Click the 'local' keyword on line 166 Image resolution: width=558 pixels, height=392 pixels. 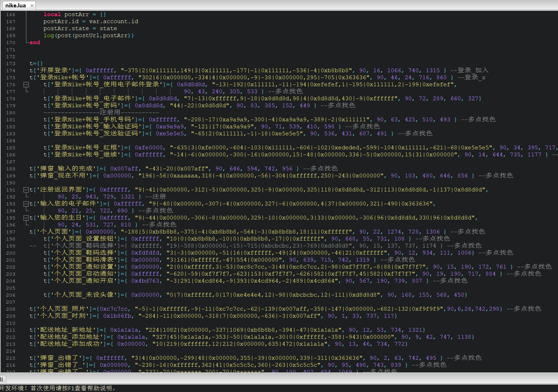[x=52, y=14]
